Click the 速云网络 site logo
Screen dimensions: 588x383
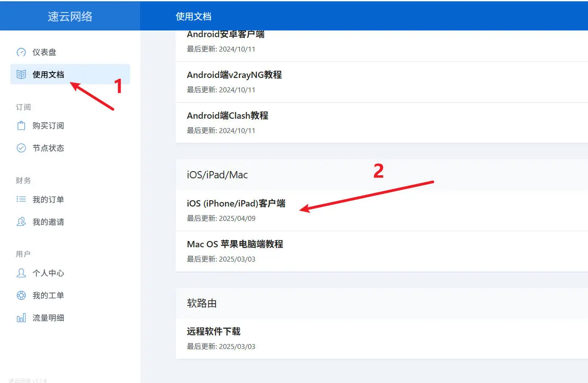[x=70, y=17]
